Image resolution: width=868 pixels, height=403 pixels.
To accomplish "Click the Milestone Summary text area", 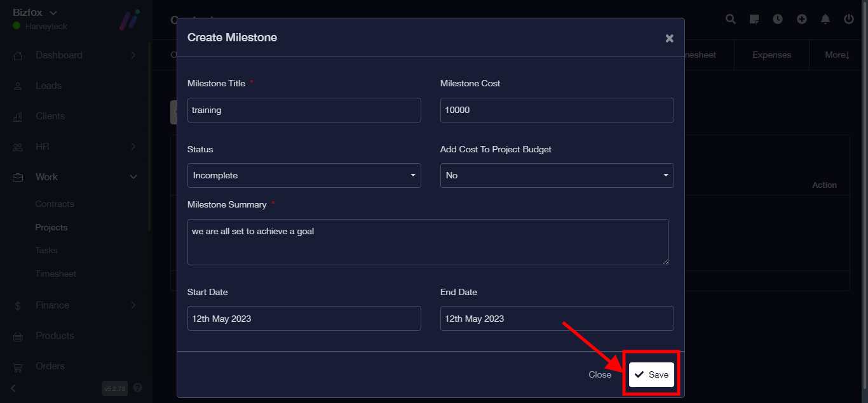I will click(428, 242).
